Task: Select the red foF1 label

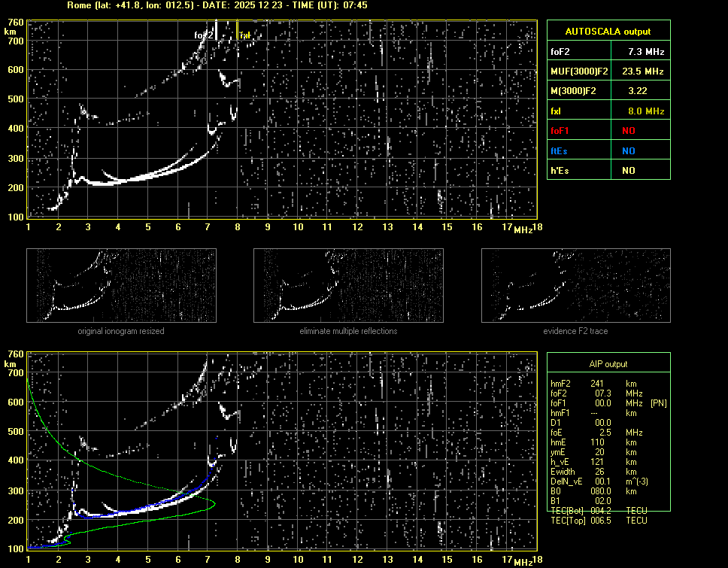Action: pyautogui.click(x=561, y=131)
